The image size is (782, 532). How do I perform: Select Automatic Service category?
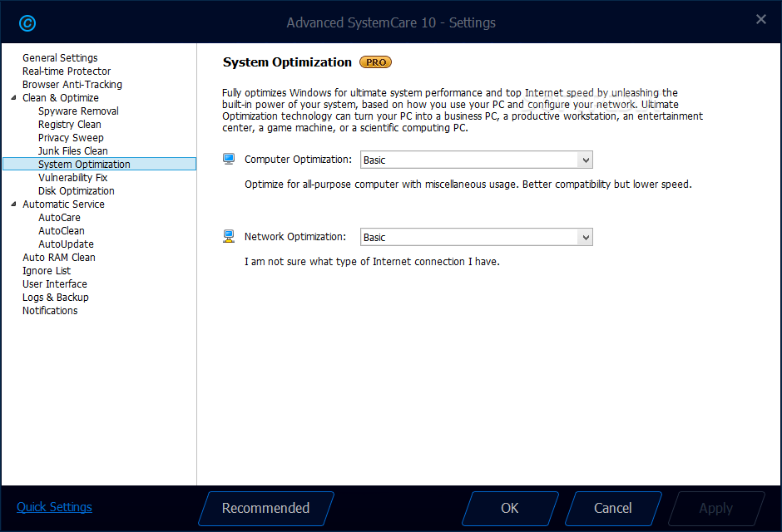(x=63, y=204)
